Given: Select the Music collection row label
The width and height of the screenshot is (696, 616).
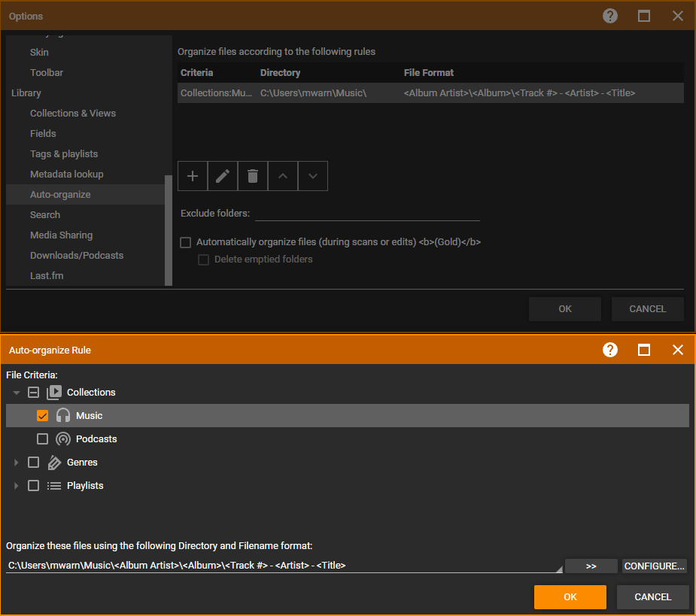Looking at the screenshot, I should pyautogui.click(x=90, y=416).
